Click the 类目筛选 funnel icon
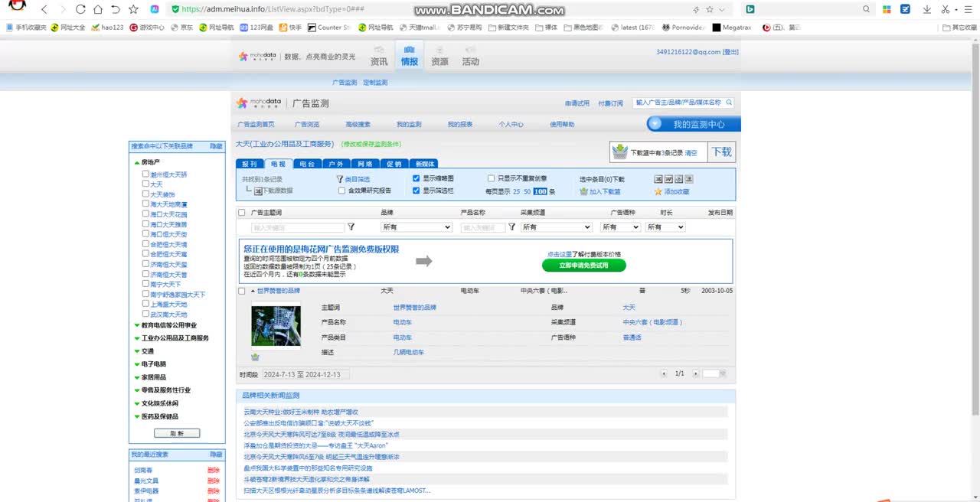This screenshot has height=502, width=980. pos(340,179)
